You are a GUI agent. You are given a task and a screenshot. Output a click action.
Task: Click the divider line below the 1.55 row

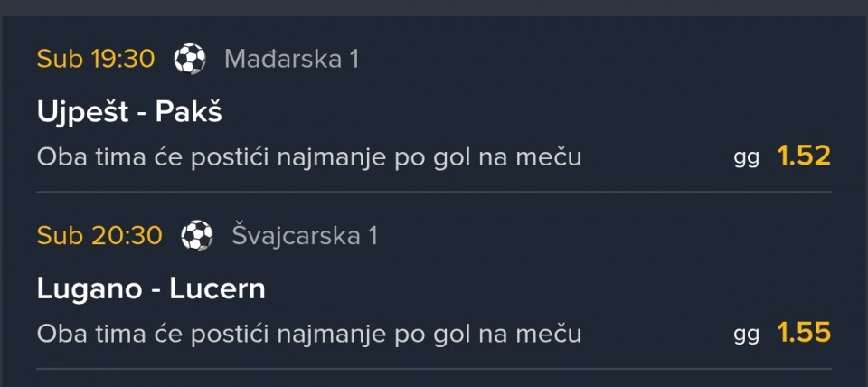[434, 369]
